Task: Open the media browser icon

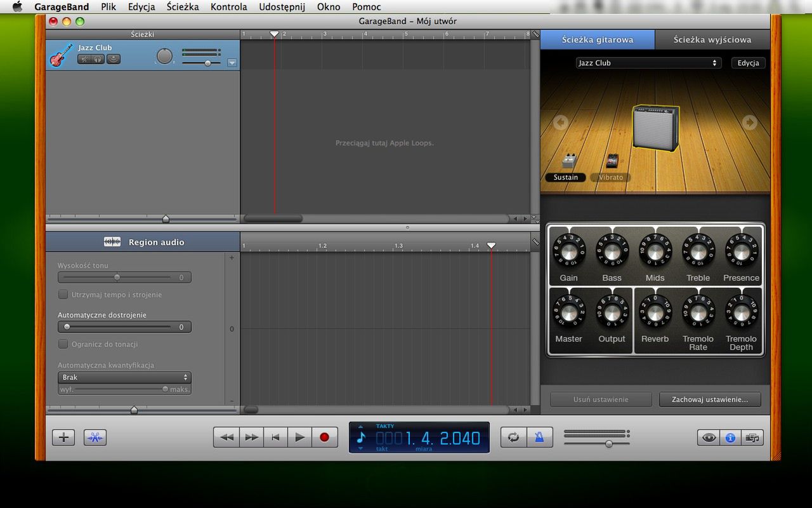Action: pyautogui.click(x=753, y=438)
